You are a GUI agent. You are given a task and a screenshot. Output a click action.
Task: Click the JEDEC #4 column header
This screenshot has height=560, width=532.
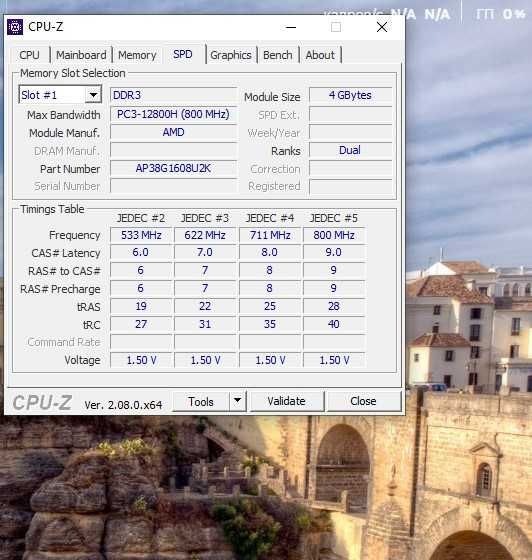pyautogui.click(x=270, y=218)
